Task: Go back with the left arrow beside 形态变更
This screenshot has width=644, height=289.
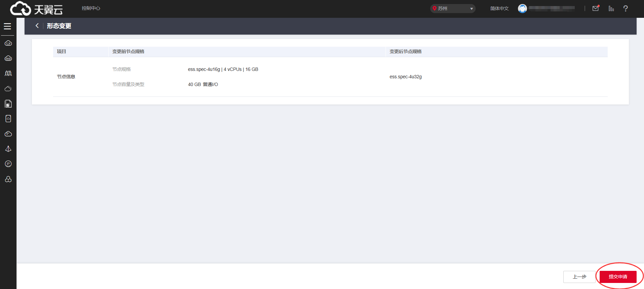Action: (37, 26)
